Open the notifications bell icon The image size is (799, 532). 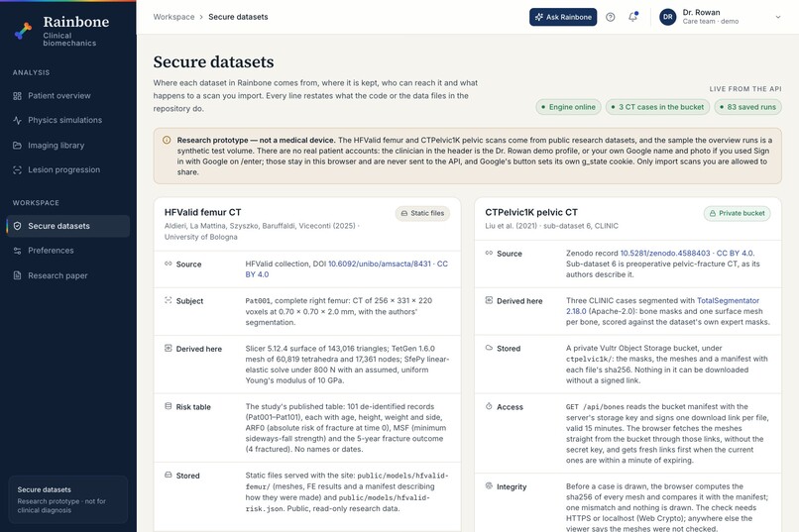[632, 17]
